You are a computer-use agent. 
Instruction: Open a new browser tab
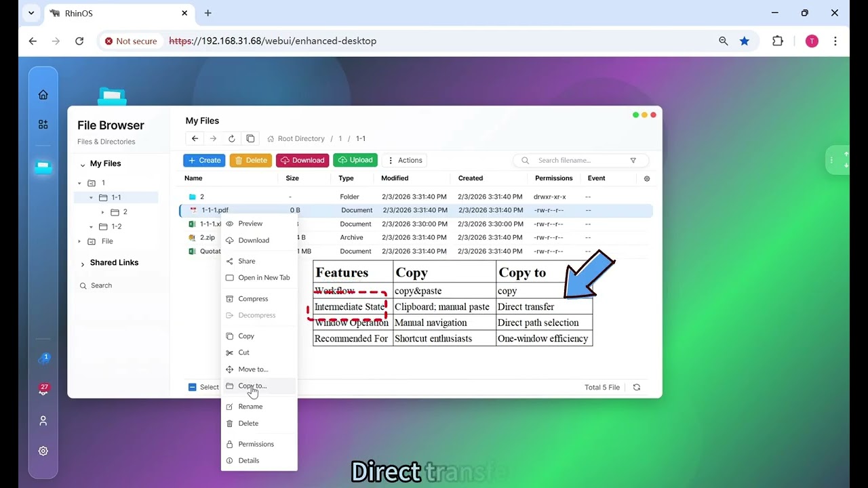(x=208, y=13)
